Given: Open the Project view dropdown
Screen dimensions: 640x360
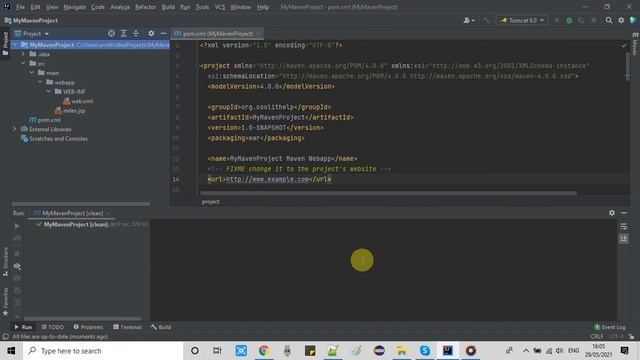Looking at the screenshot, I should click(x=32, y=33).
